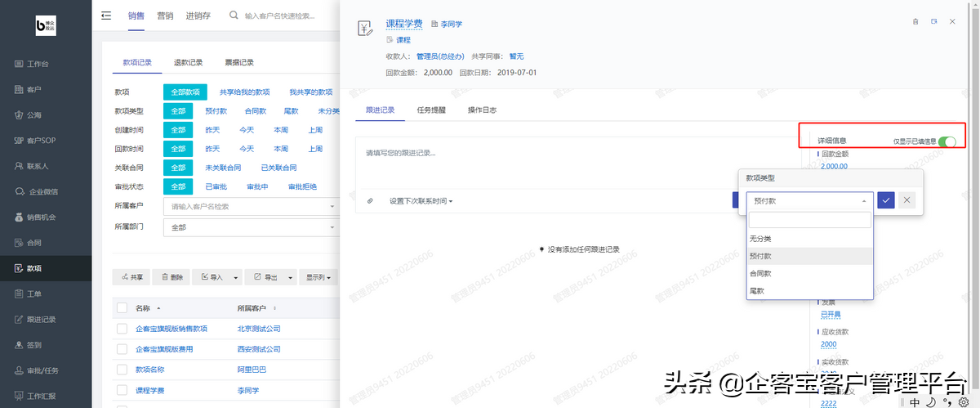Open 销售机会 in the left sidebar

pyautogui.click(x=46, y=217)
